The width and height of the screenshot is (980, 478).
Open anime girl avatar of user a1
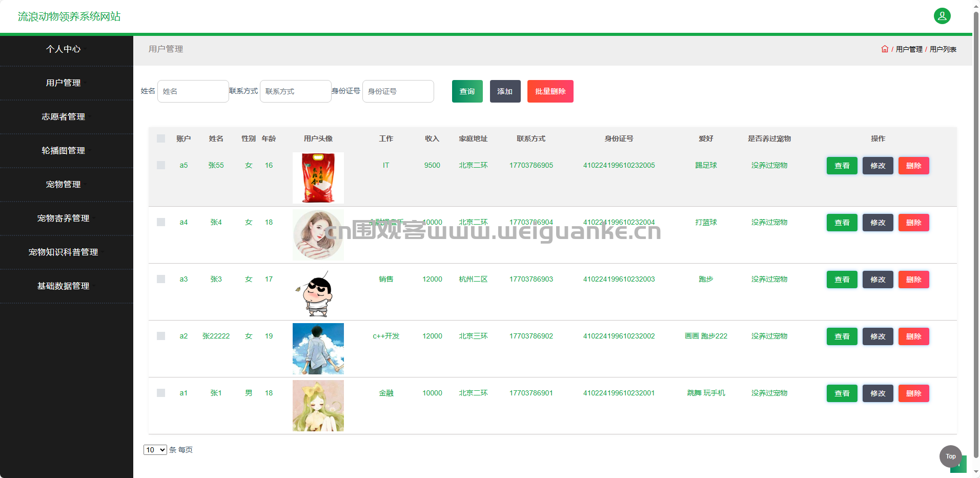318,406
